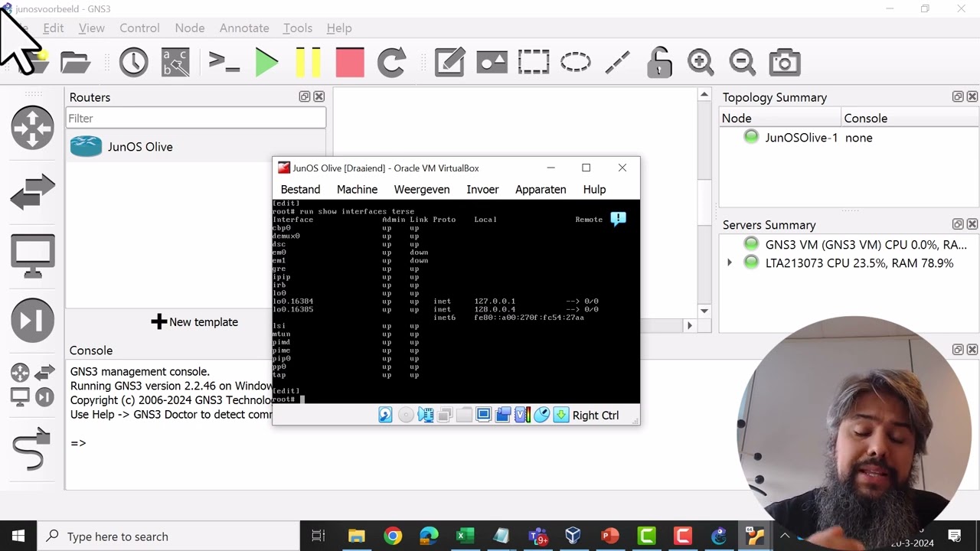Open project using the folder toolbar icon

click(75, 62)
